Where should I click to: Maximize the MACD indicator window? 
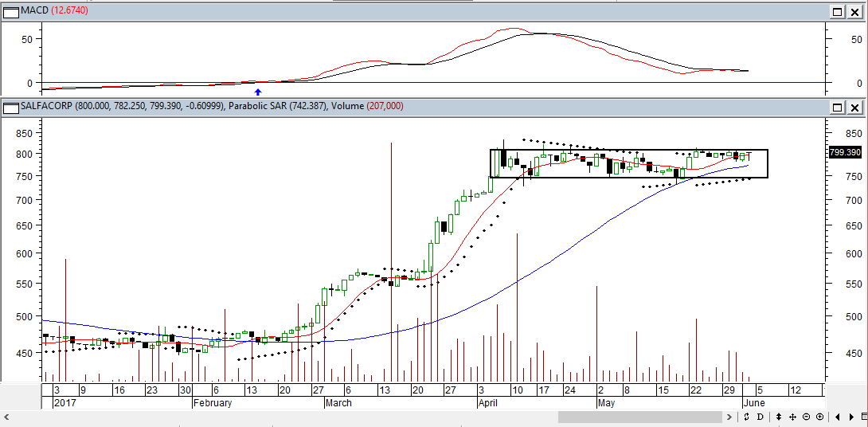(x=837, y=12)
